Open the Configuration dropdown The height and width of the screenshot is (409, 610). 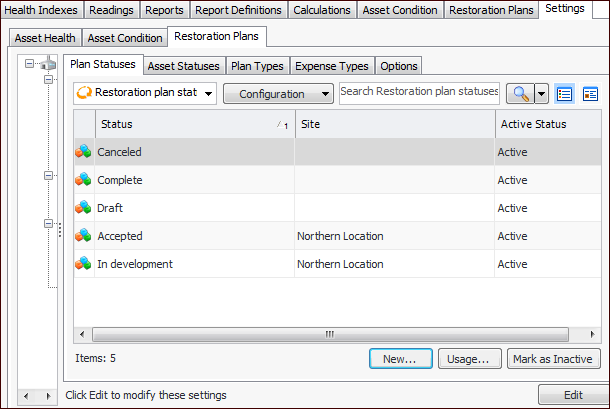[278, 94]
